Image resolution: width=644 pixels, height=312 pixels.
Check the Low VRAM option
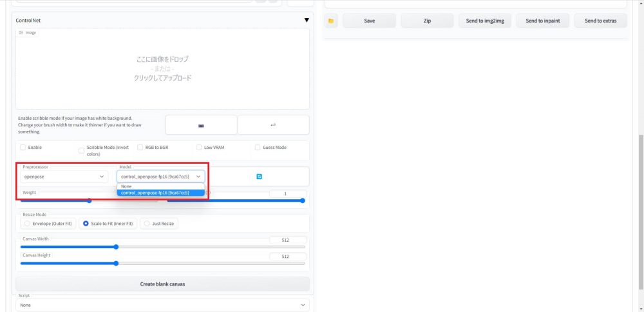click(199, 147)
